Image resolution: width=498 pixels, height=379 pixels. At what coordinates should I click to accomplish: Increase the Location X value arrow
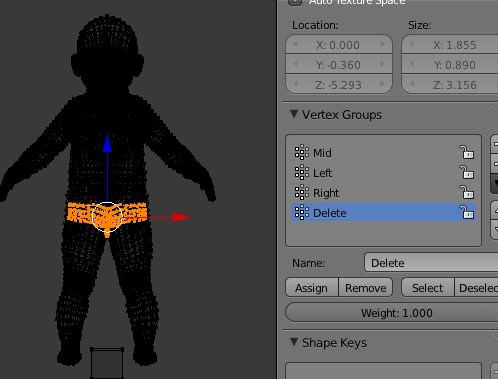click(x=383, y=44)
